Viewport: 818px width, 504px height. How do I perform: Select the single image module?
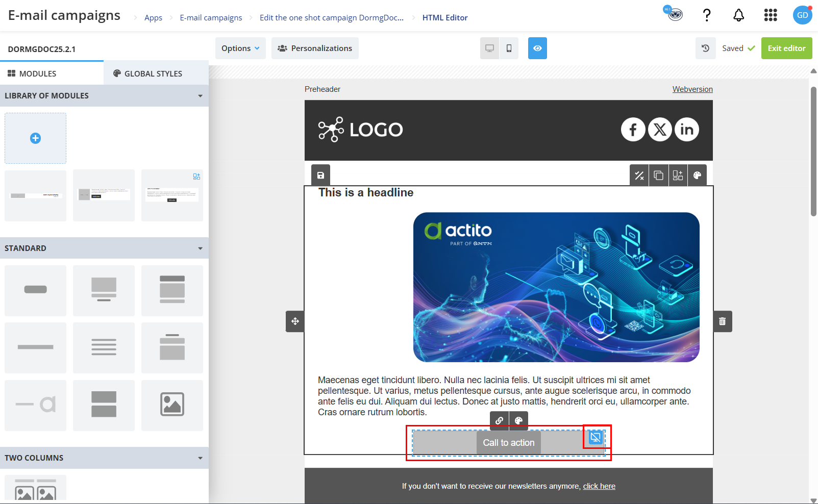point(172,405)
